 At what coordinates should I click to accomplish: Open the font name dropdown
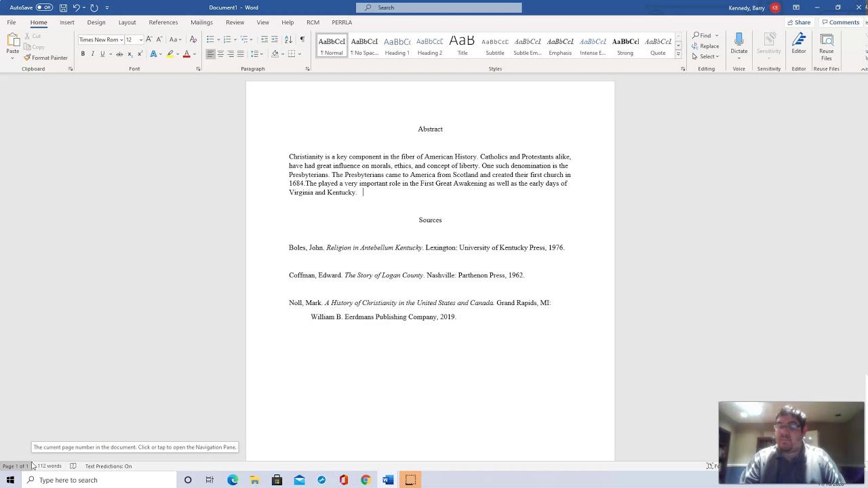121,40
